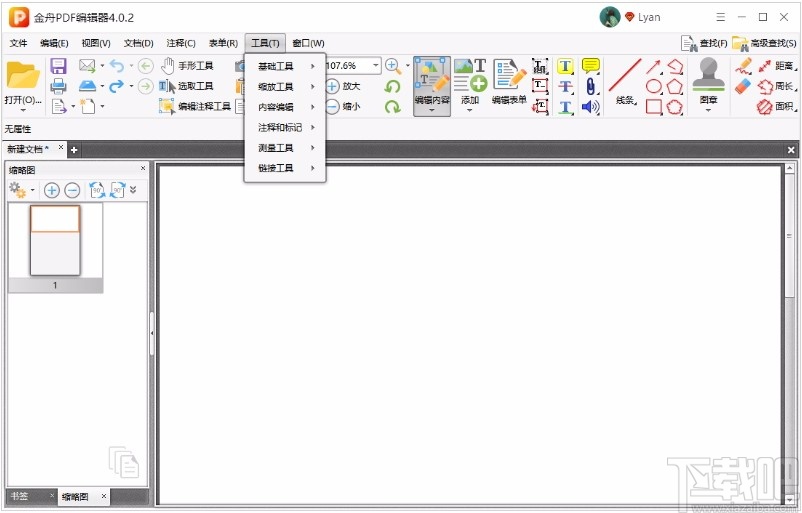Viewport: 802px width, 513px height.
Task: Switch to the 书签 bookmarks tab
Action: click(19, 496)
